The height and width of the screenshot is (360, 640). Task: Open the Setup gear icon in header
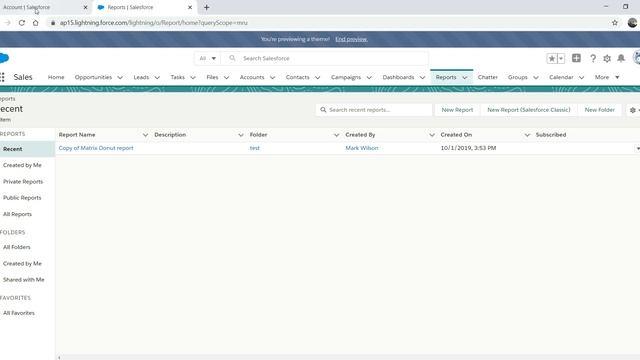(607, 58)
